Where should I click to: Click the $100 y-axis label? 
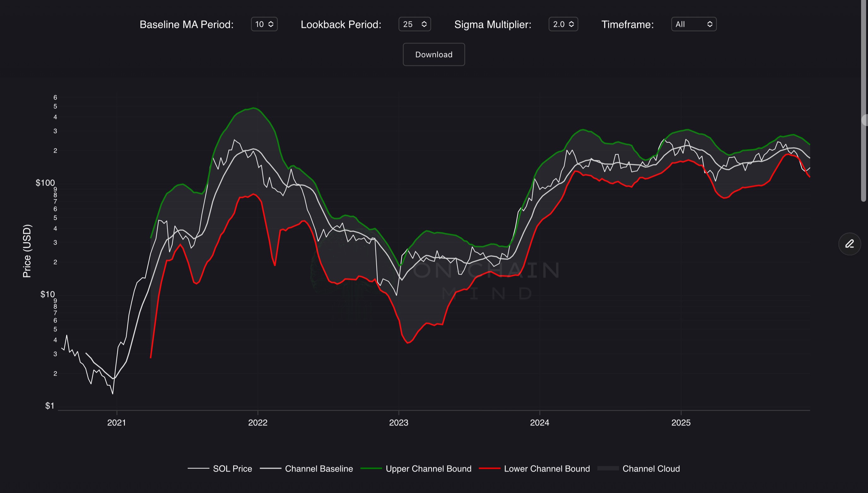point(45,183)
